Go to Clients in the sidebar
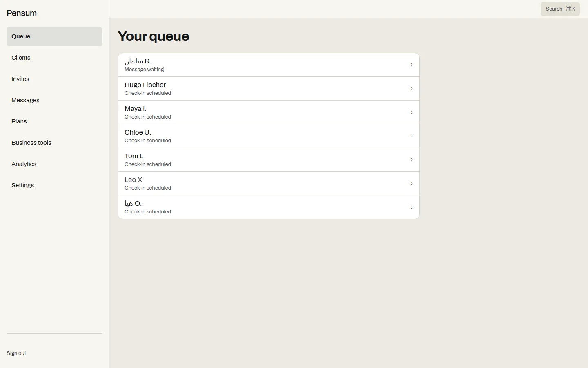 (54, 58)
